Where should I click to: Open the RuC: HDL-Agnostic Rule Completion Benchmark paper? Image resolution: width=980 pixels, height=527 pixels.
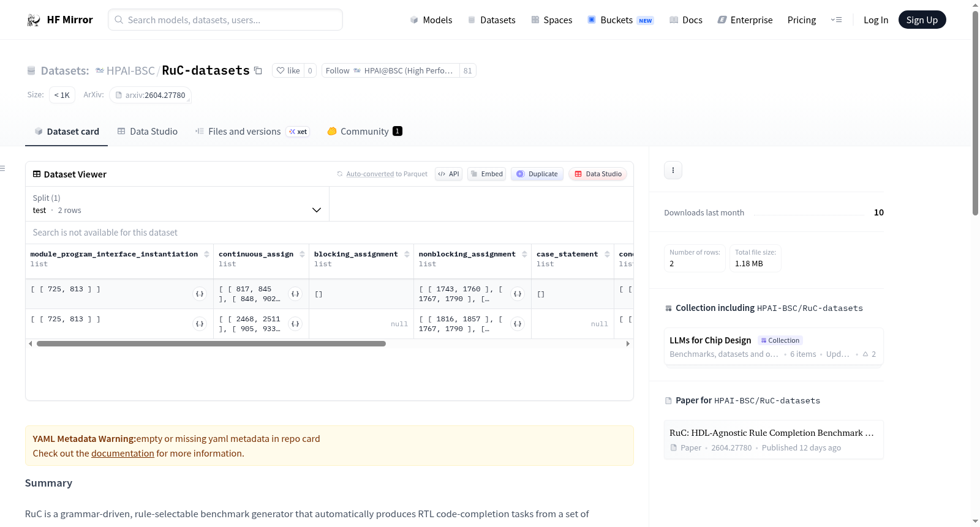coord(774,439)
